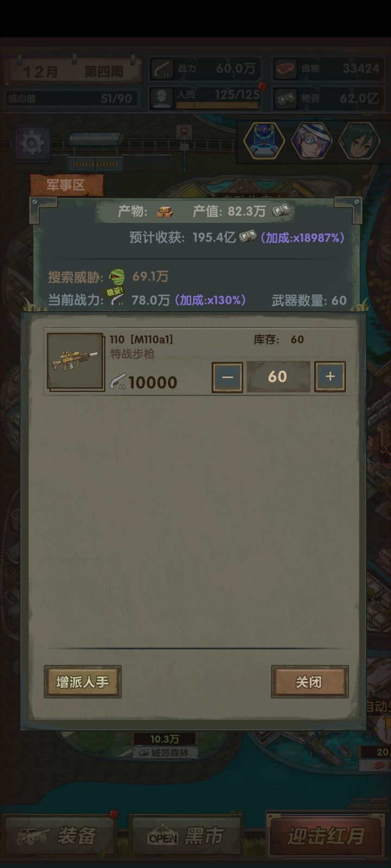
Task: Tap the 迎击红月 button
Action: tap(326, 836)
